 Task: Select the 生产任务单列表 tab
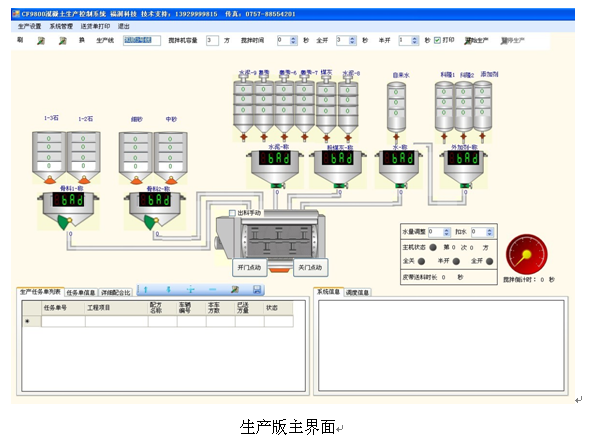(x=40, y=292)
